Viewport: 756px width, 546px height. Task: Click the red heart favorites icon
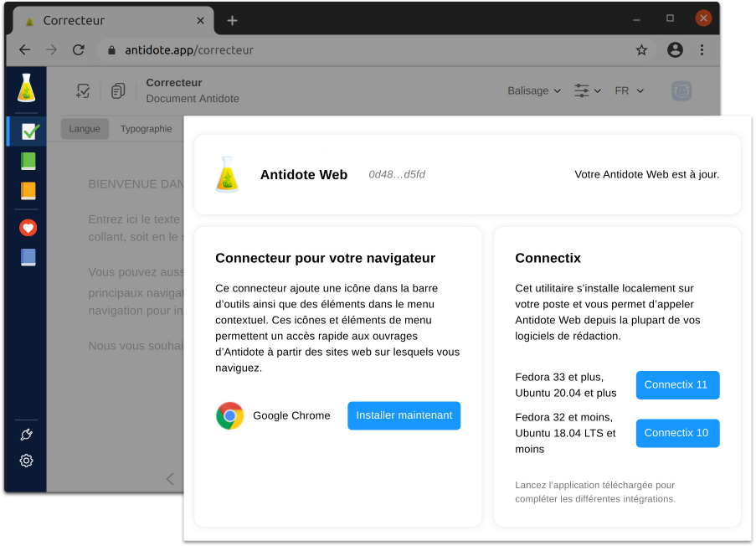[x=28, y=227]
